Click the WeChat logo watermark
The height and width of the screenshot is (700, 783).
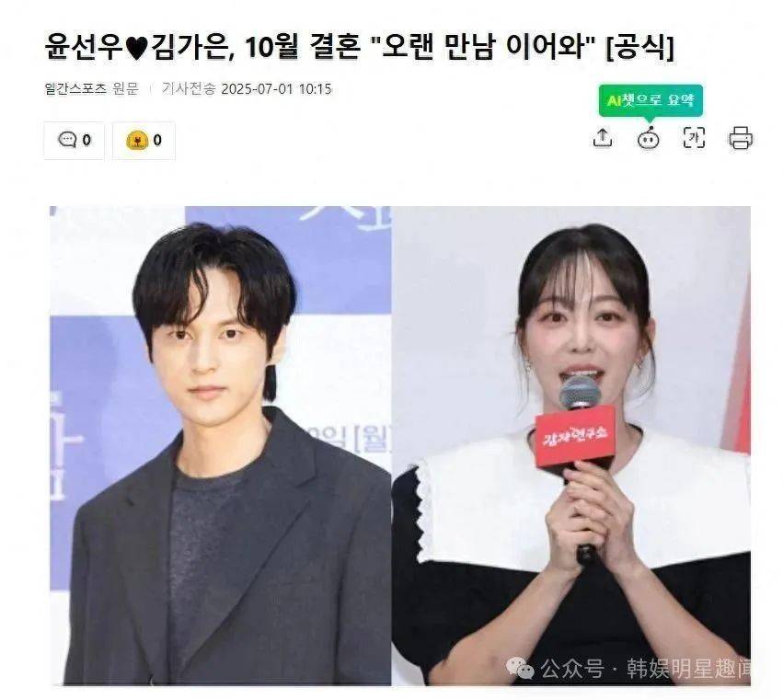click(520, 668)
